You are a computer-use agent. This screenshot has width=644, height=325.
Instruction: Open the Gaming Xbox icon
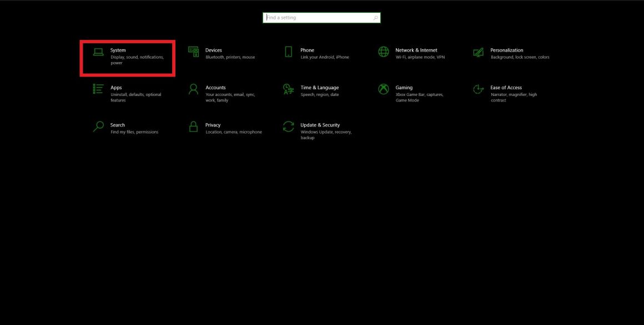point(384,89)
